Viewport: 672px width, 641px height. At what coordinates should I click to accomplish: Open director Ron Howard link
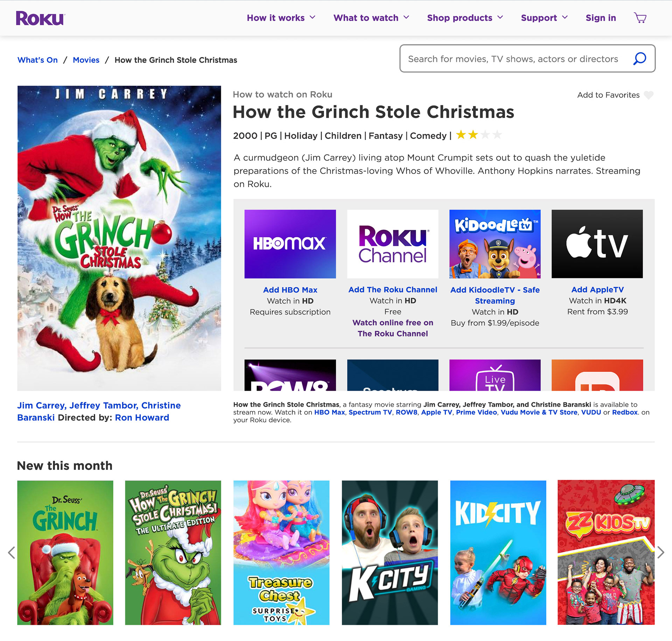point(142,418)
